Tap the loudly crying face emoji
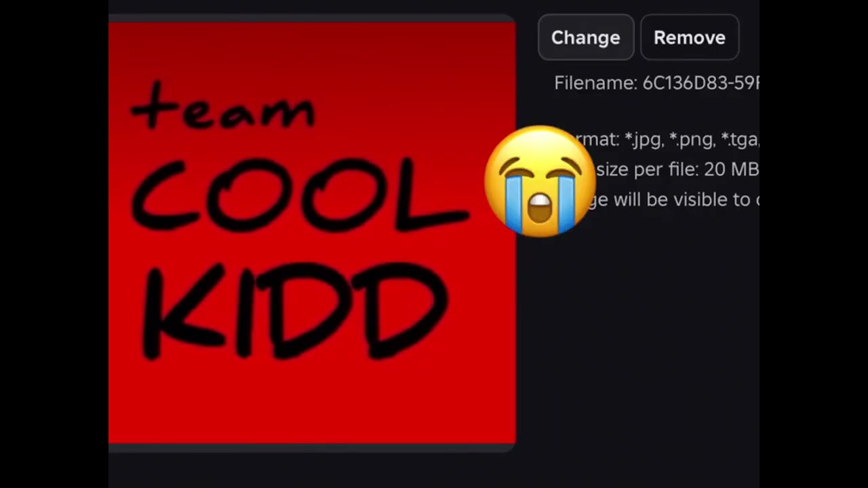868x488 pixels. pyautogui.click(x=540, y=181)
